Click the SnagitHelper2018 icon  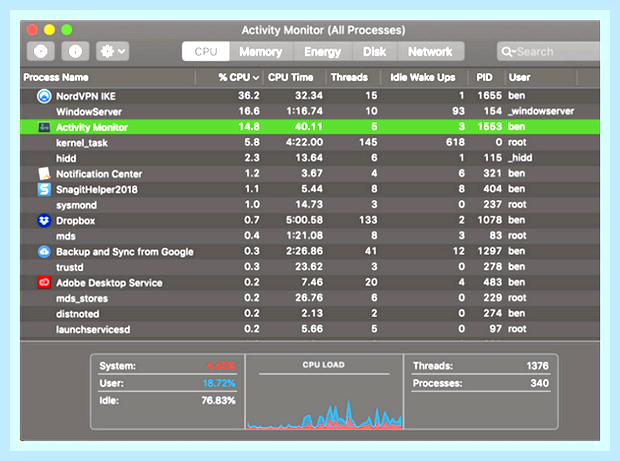[x=44, y=189]
